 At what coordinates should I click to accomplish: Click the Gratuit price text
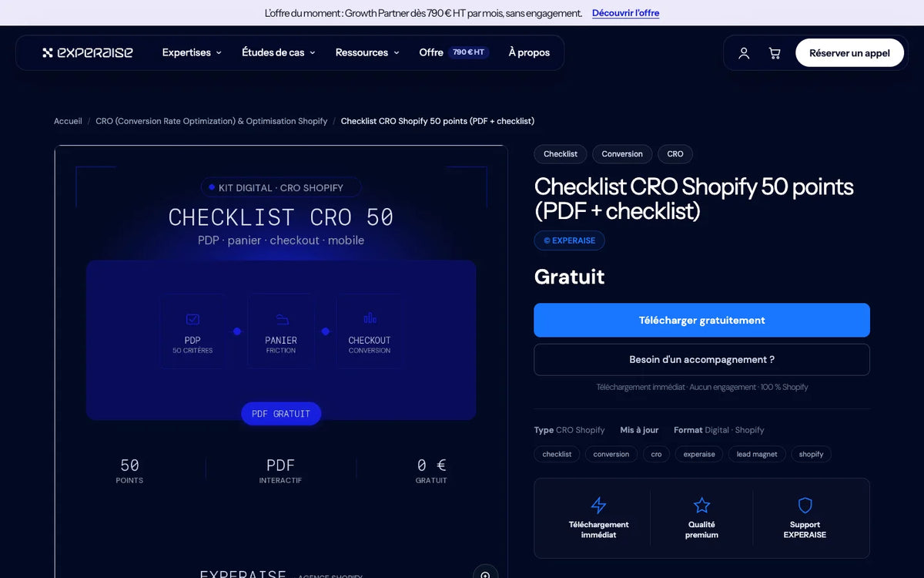[x=570, y=277]
